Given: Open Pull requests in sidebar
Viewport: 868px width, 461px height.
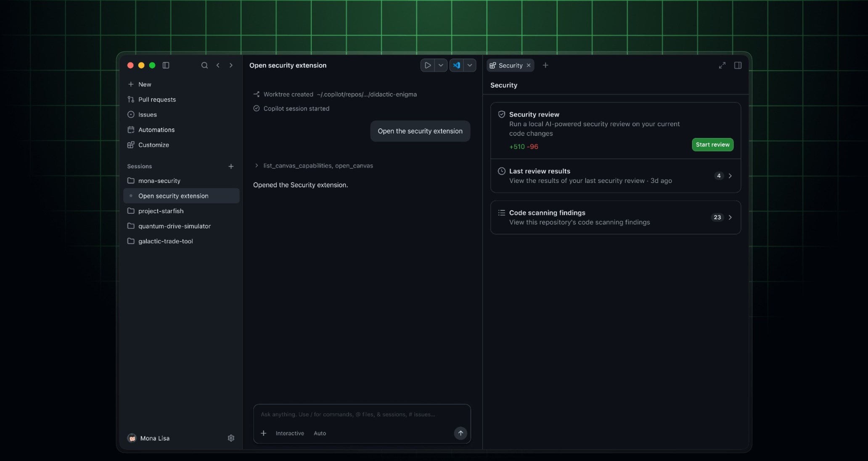Looking at the screenshot, I should [181, 99].
